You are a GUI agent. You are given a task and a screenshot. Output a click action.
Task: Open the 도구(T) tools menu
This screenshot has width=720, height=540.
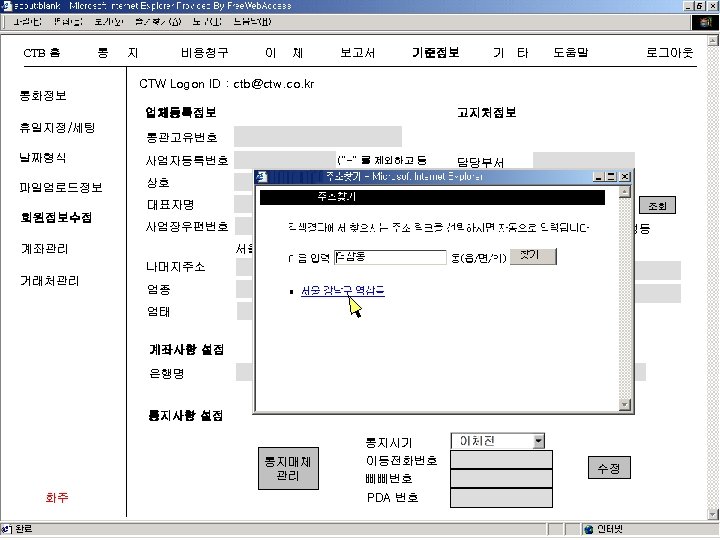(207, 22)
